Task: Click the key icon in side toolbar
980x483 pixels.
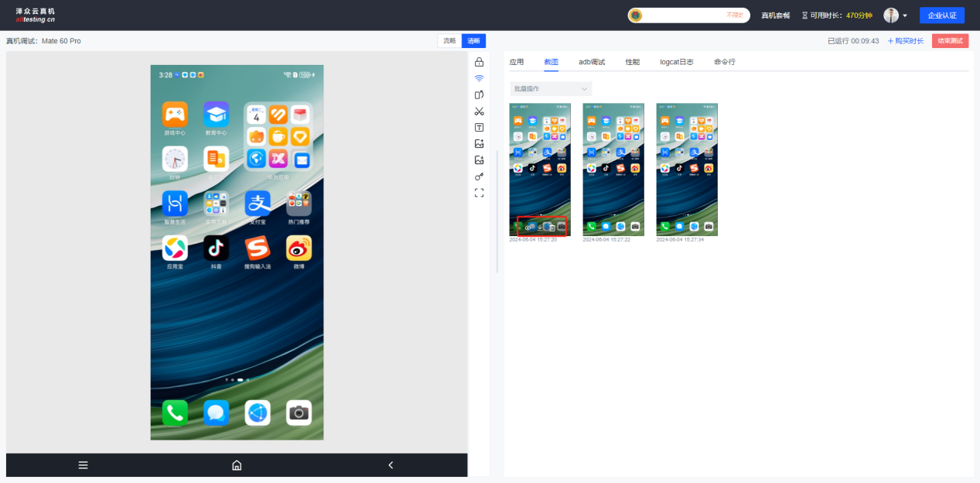Action: click(479, 176)
